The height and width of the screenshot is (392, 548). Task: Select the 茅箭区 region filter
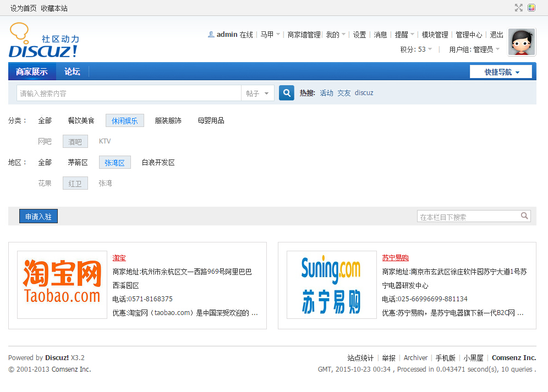78,163
